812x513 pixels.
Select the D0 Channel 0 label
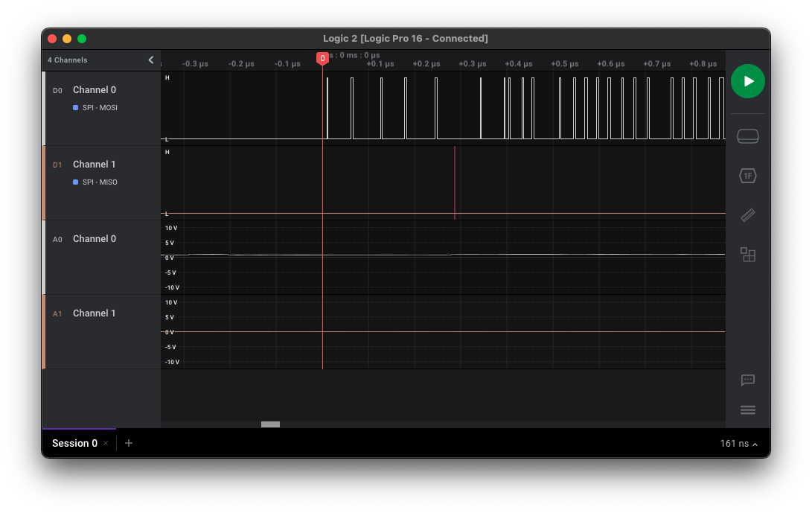95,90
